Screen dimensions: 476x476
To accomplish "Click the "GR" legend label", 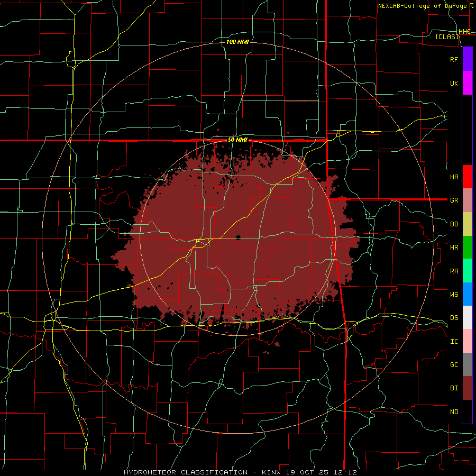I will click(454, 200).
